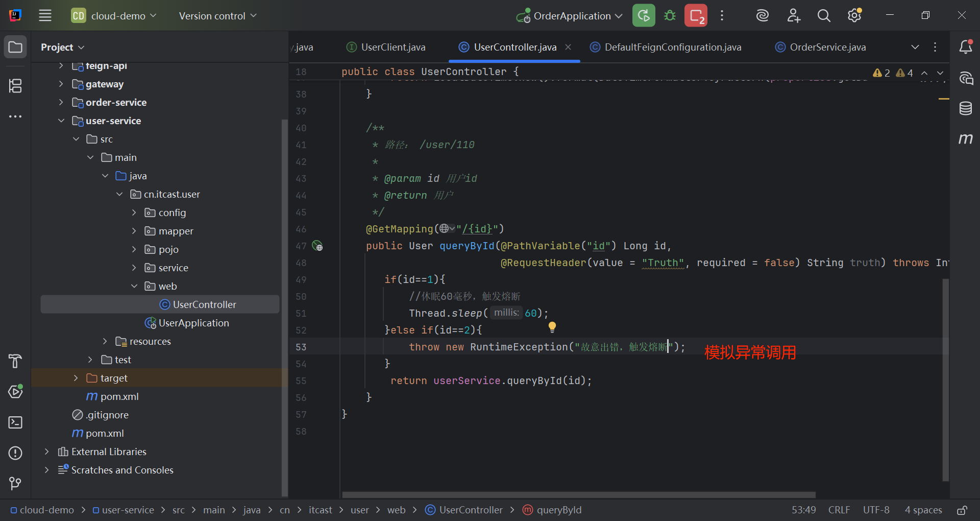Click the editor horizontal scrollbar
The width and height of the screenshot is (980, 521).
579,494
